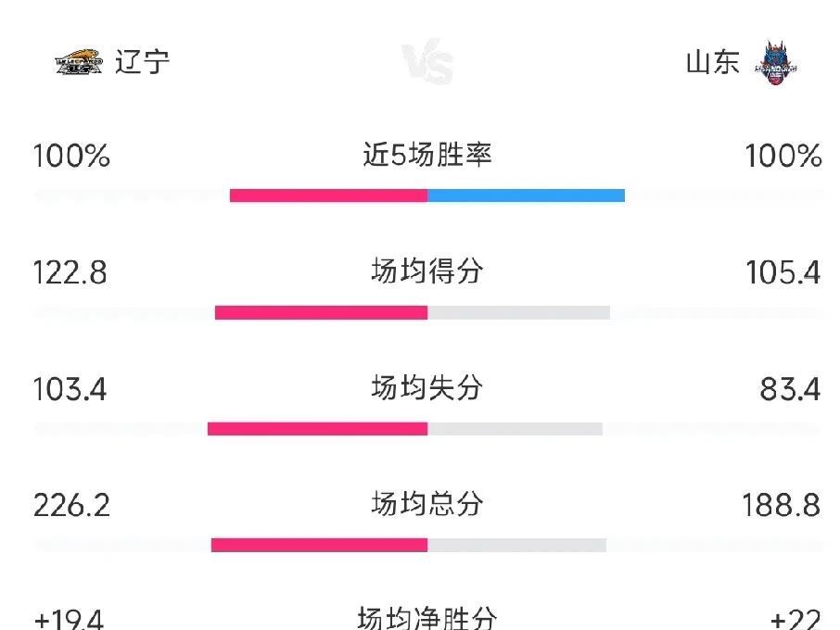Viewport: 840px width, 630px height.
Task: Click the pink 场均总分 bar
Action: click(x=319, y=545)
